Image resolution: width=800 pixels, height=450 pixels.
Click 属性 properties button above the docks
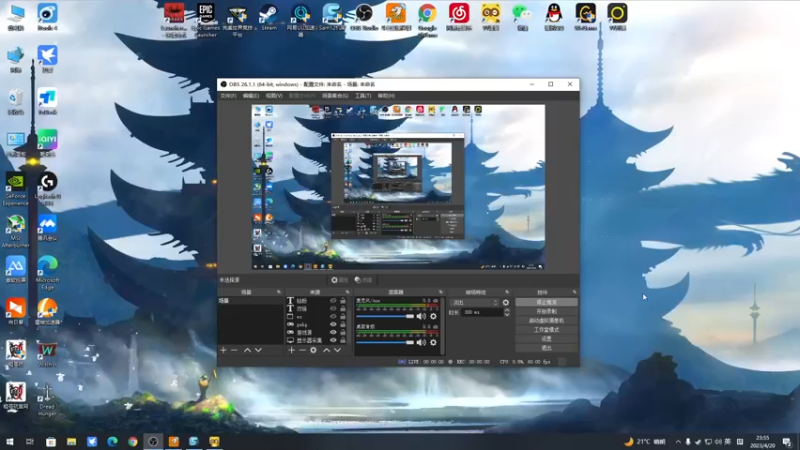pyautogui.click(x=339, y=280)
